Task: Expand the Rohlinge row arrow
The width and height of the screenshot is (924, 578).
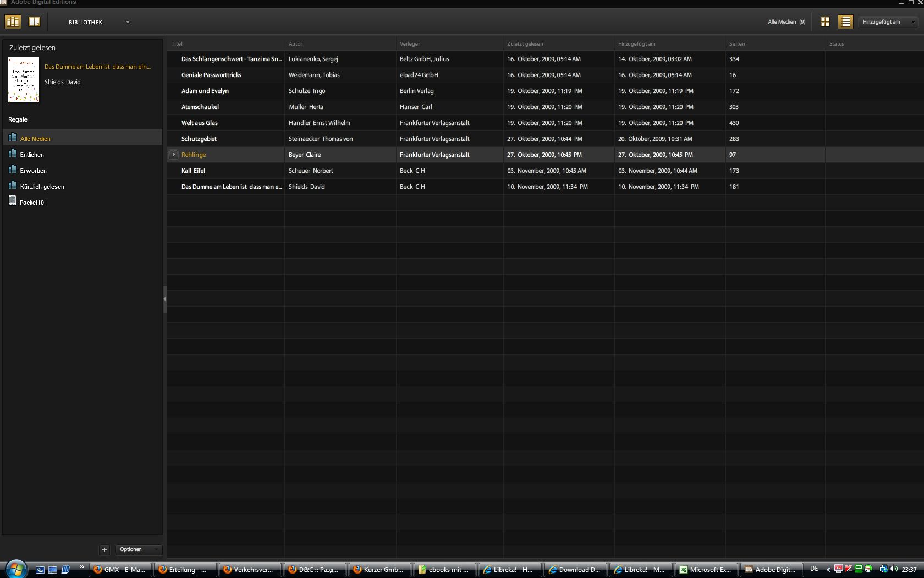Action: click(x=173, y=155)
